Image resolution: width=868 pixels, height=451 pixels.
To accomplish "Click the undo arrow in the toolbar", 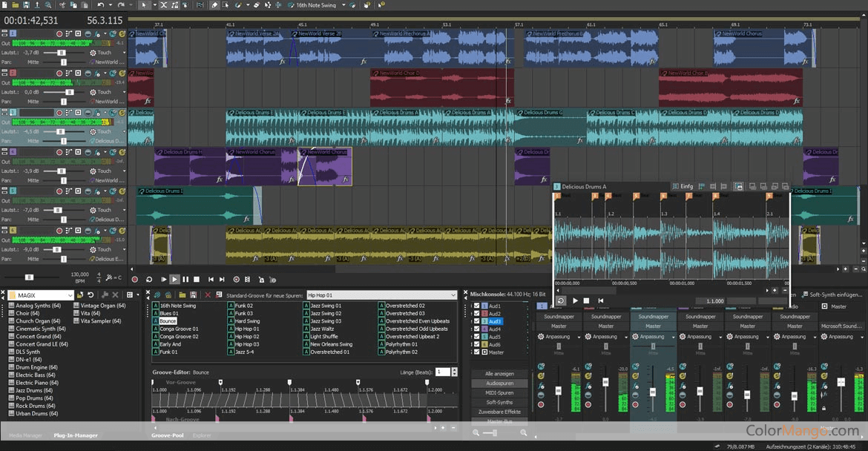I will (x=101, y=5).
